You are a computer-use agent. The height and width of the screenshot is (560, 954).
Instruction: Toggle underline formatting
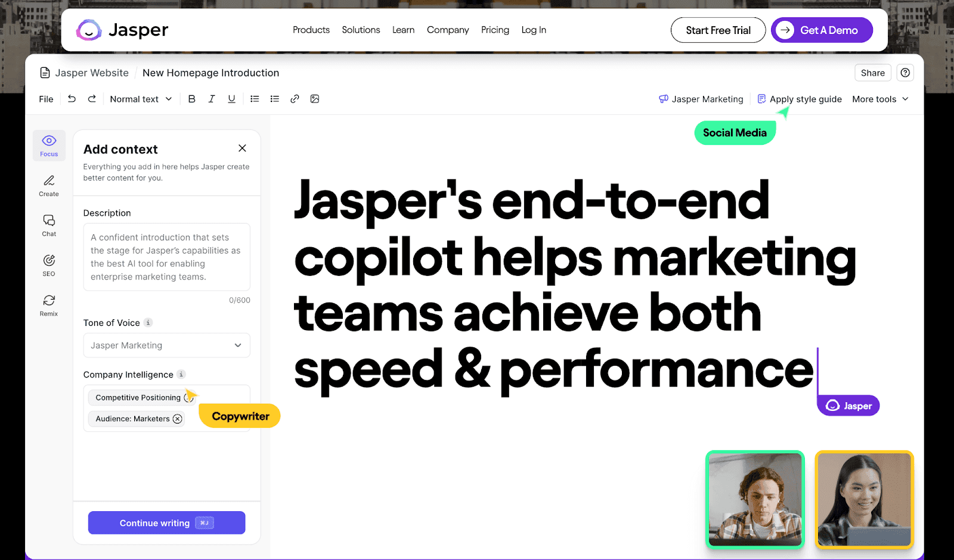click(x=231, y=99)
